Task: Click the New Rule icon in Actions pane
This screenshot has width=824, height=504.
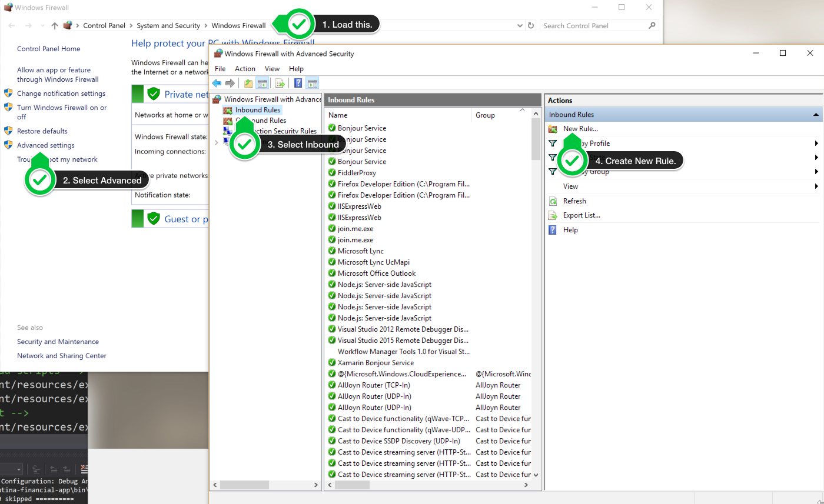Action: (553, 129)
